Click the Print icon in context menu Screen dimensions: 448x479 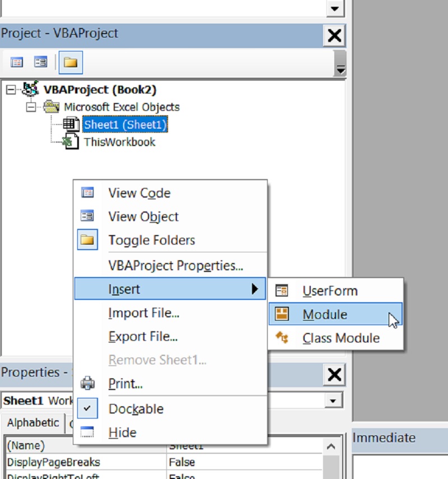(x=88, y=384)
